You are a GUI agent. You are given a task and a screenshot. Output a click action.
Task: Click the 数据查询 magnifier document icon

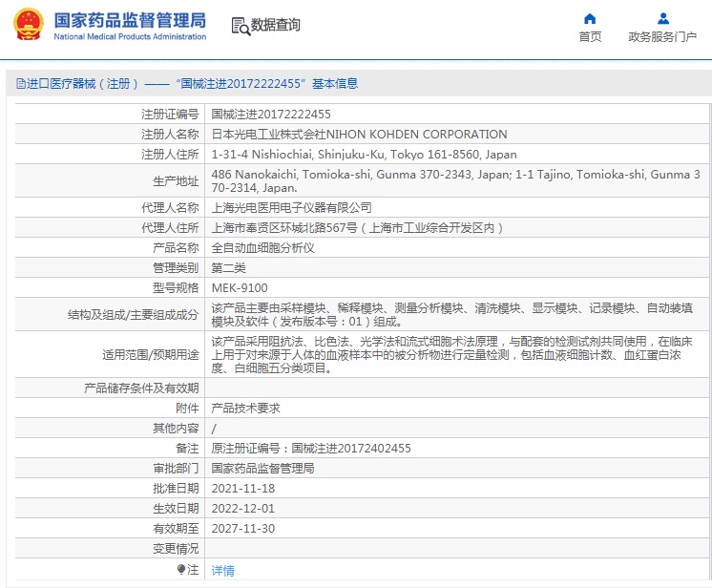click(x=240, y=26)
